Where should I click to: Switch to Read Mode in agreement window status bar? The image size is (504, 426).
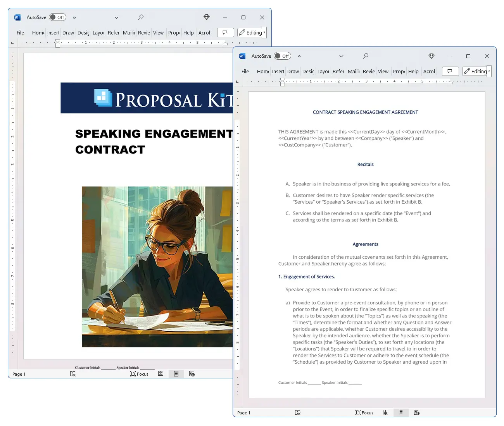tap(385, 412)
